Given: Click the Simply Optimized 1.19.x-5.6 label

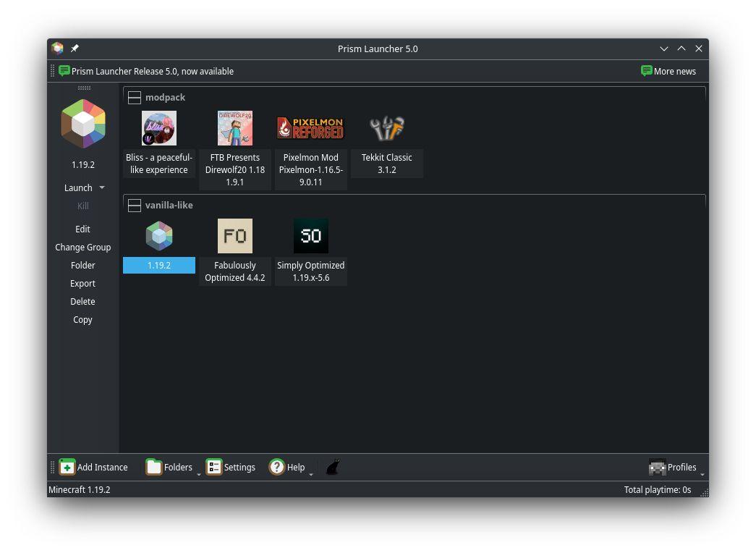Looking at the screenshot, I should pos(310,271).
